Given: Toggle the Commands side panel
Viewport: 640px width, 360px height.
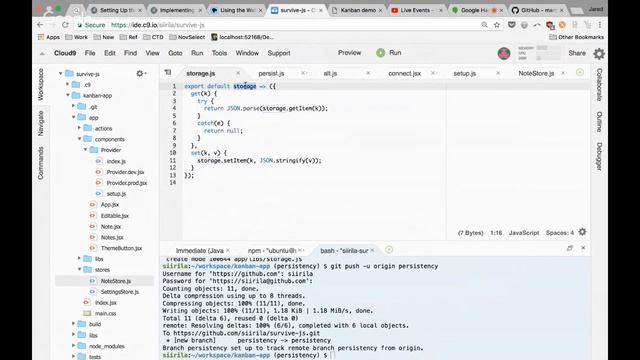Looking at the screenshot, I should point(40,163).
